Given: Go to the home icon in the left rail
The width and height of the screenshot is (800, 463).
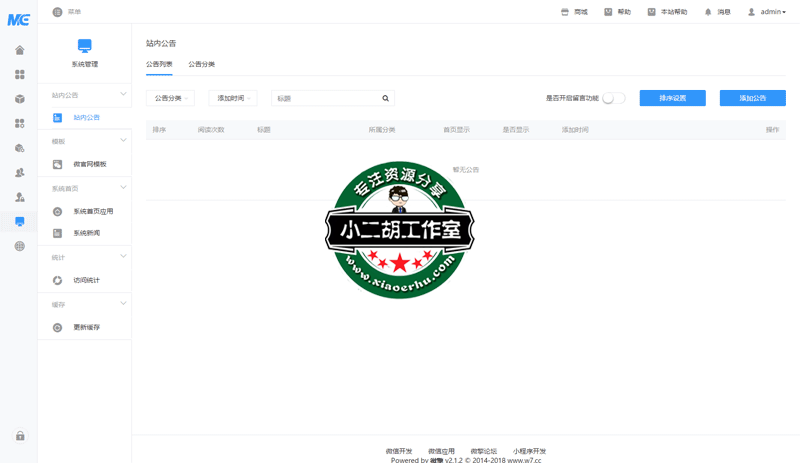Looking at the screenshot, I should click(x=19, y=50).
